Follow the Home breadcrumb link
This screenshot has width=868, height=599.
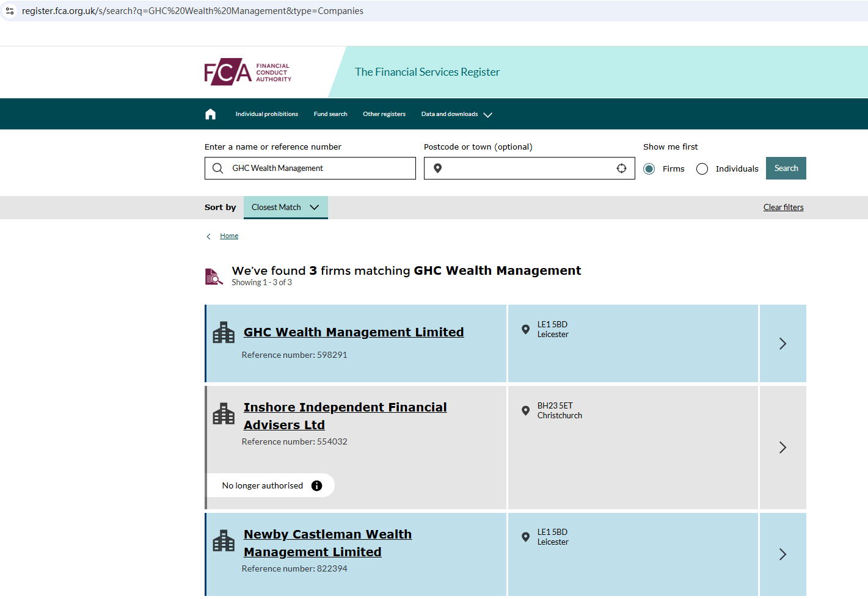[x=229, y=236]
